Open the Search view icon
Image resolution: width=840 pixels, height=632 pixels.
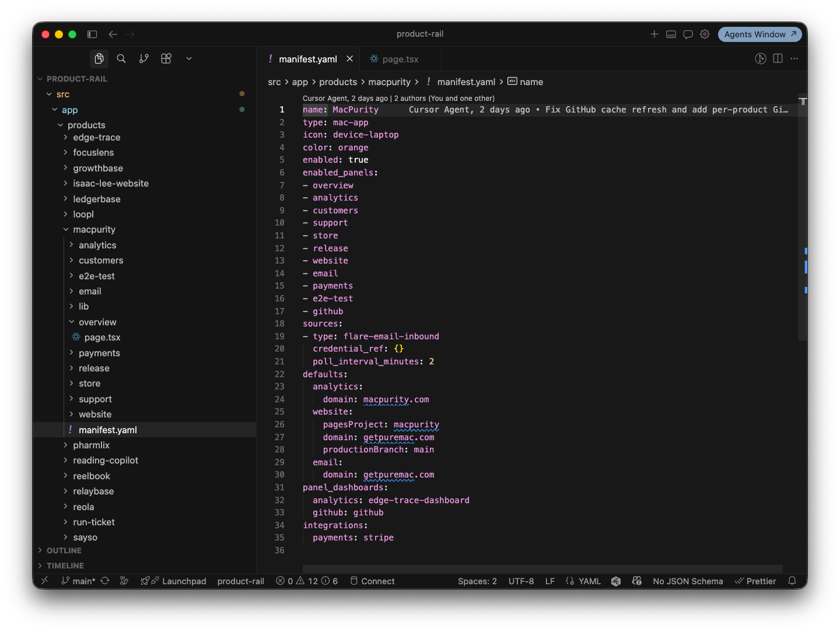click(121, 58)
